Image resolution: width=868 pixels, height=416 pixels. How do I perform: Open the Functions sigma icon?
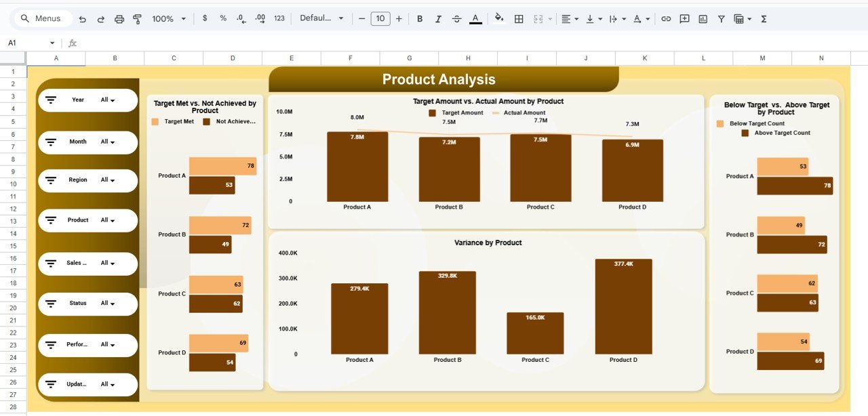coord(763,19)
